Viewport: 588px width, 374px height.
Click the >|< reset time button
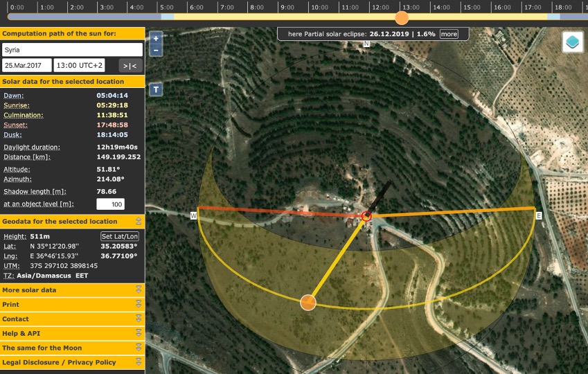pos(130,66)
